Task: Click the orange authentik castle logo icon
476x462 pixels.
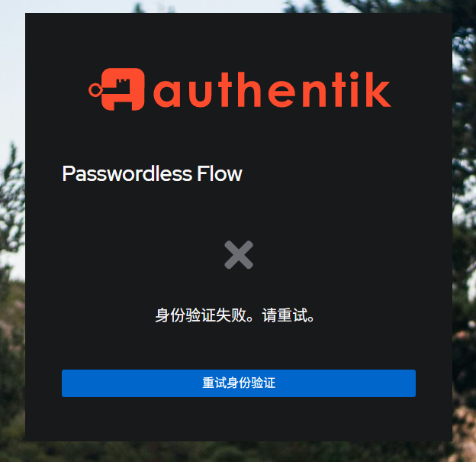Action: (x=117, y=89)
